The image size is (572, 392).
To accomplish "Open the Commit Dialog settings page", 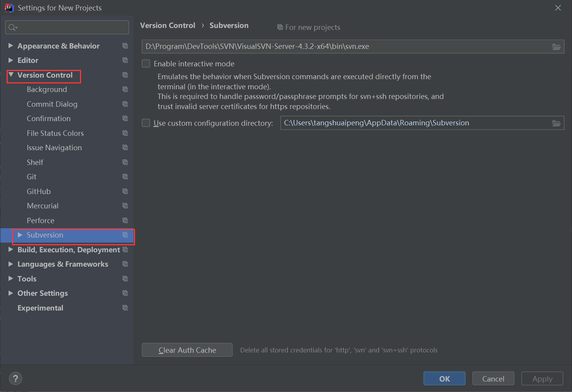I will click(52, 104).
